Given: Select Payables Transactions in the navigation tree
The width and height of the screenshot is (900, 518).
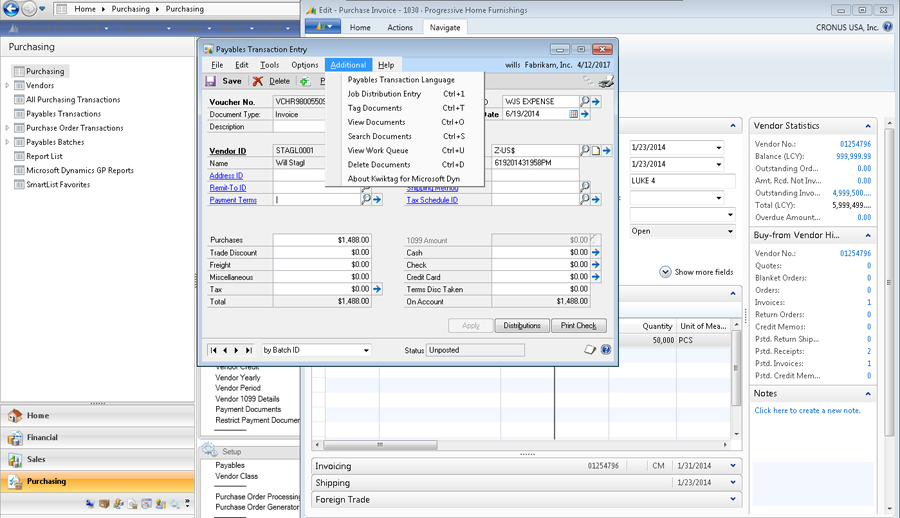Looking at the screenshot, I should point(63,114).
